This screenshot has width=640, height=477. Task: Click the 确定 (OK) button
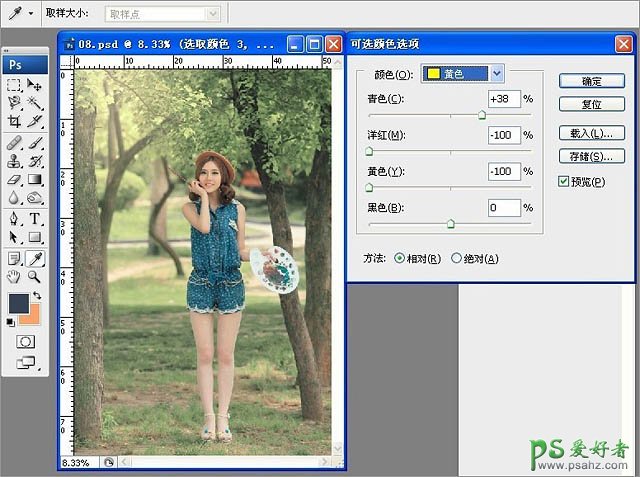[591, 81]
